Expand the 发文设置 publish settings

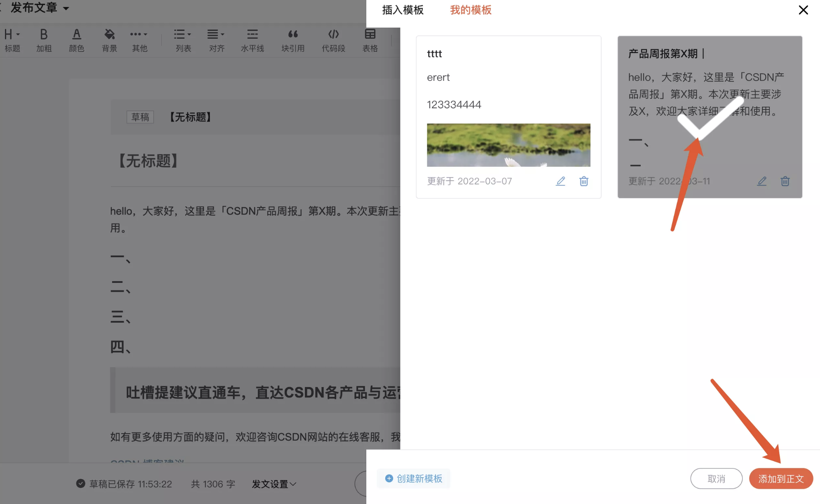pos(274,484)
